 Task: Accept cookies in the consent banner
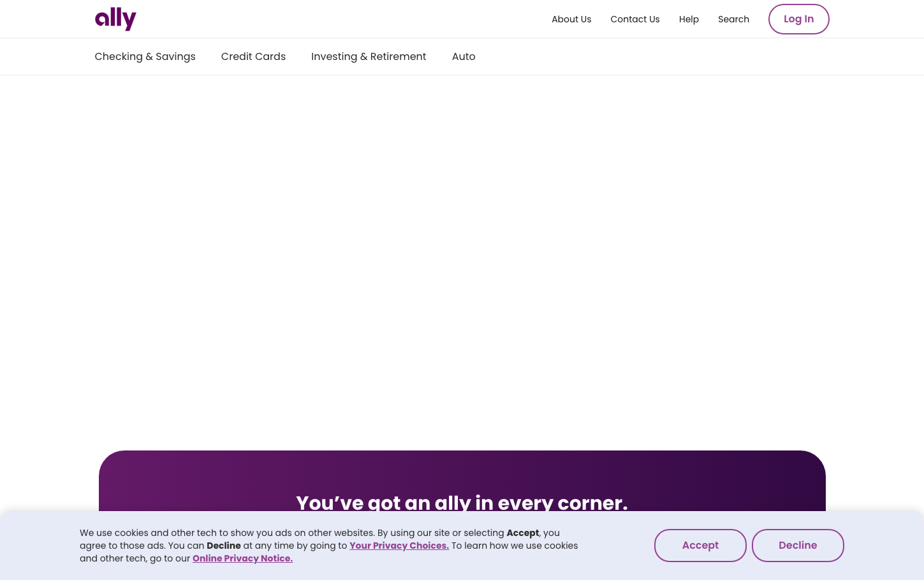tap(700, 545)
